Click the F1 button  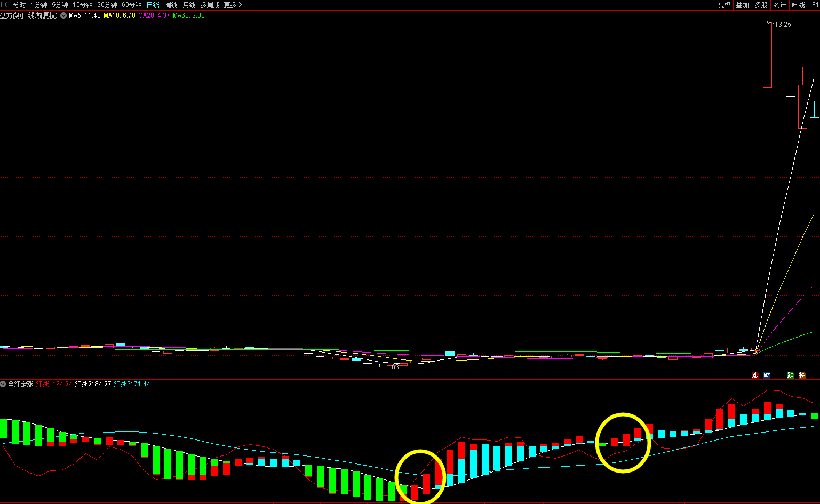tap(815, 5)
